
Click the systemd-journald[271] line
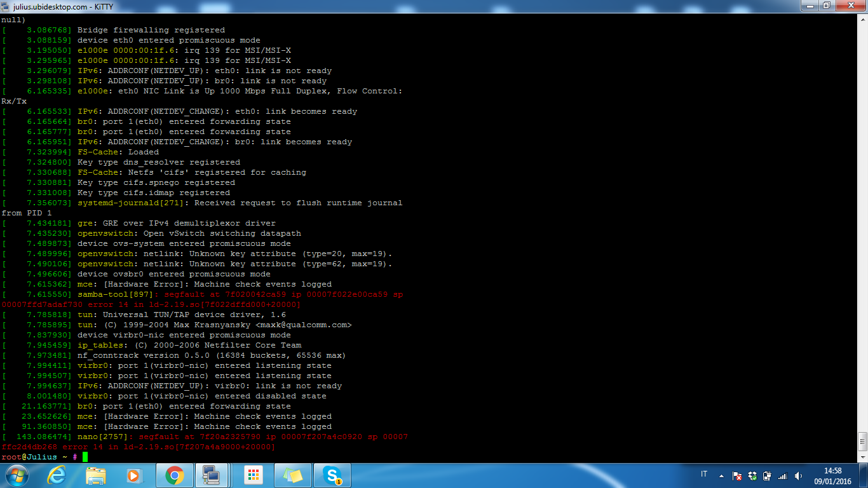[x=202, y=203]
